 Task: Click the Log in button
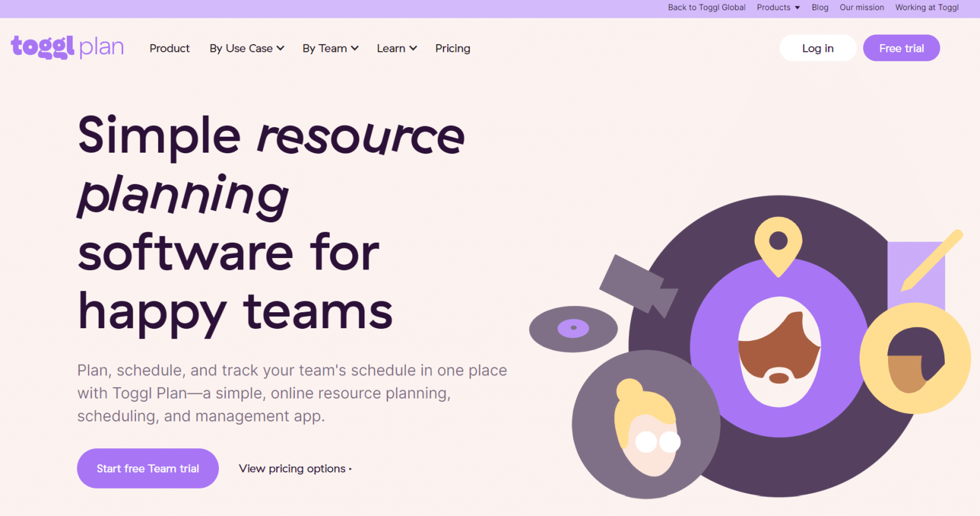pyautogui.click(x=817, y=47)
